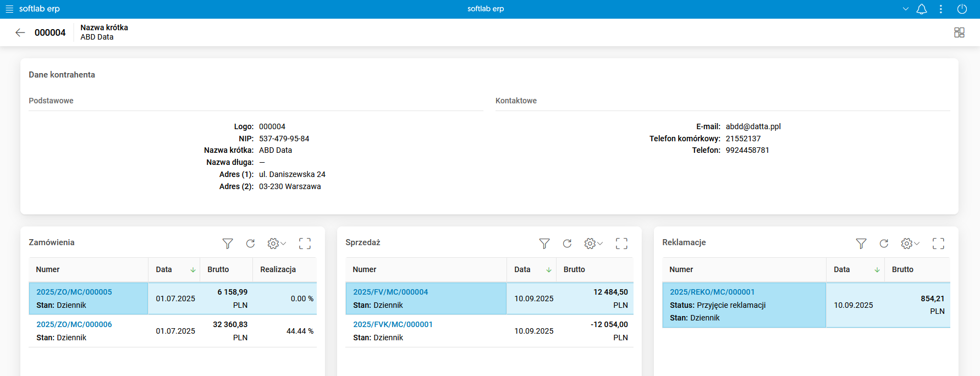Filter the Reklamacje panel

point(861,244)
